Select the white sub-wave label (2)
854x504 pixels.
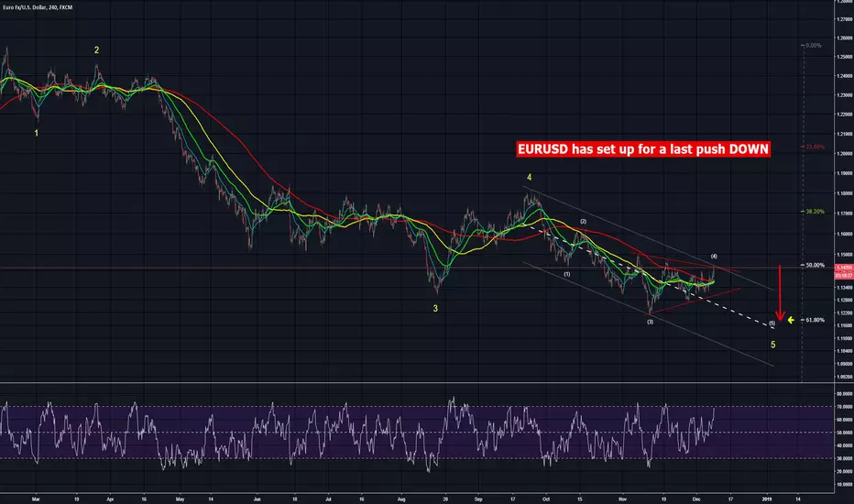(584, 221)
